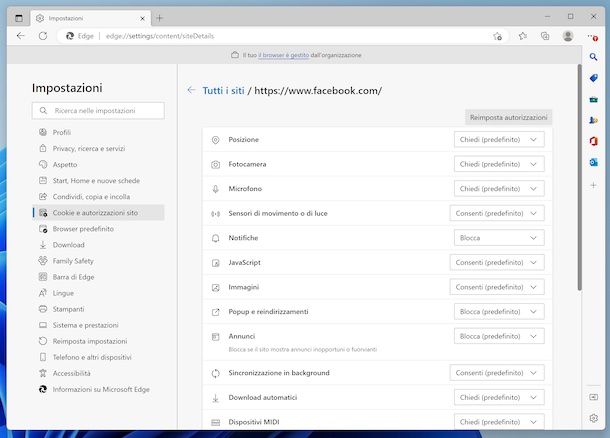This screenshot has height=438, width=610.
Task: Open sidebar Tools briefcase icon
Action: [593, 100]
